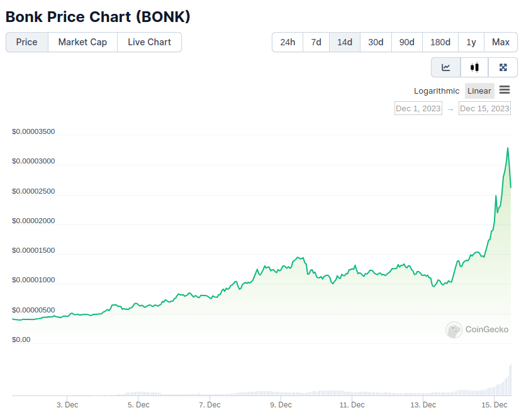Set range to Max

(501, 42)
